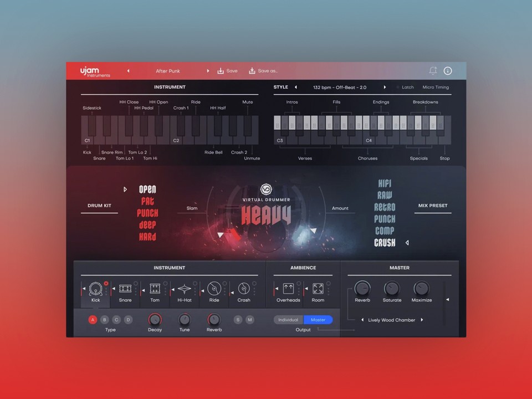Click the Save button
Image resolution: width=532 pixels, height=399 pixels.
click(x=227, y=71)
